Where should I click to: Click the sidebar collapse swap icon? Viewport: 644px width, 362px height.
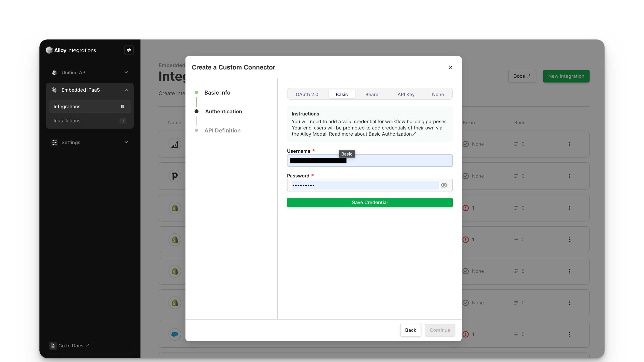pyautogui.click(x=129, y=50)
